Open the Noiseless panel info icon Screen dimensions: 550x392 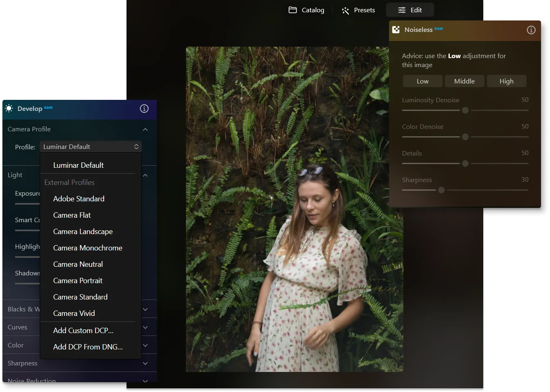pos(531,30)
